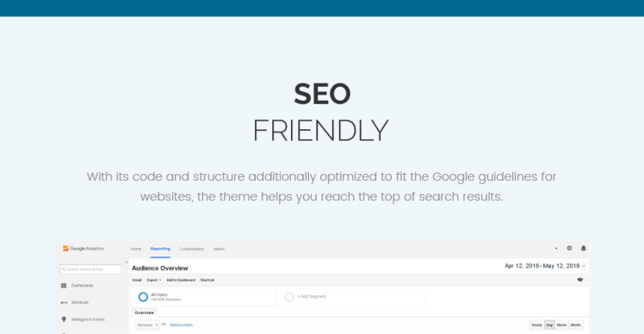Screen dimensions: 644x334
Task: Open the Dashboards sidebar icon
Action: tap(64, 286)
